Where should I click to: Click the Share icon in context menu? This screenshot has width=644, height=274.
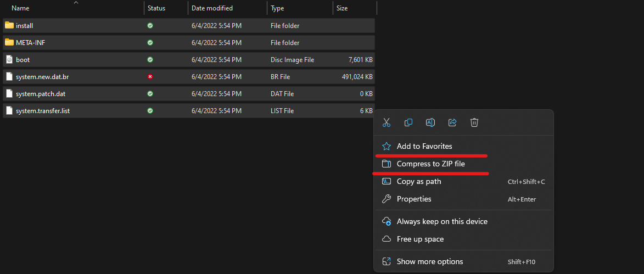pos(452,123)
